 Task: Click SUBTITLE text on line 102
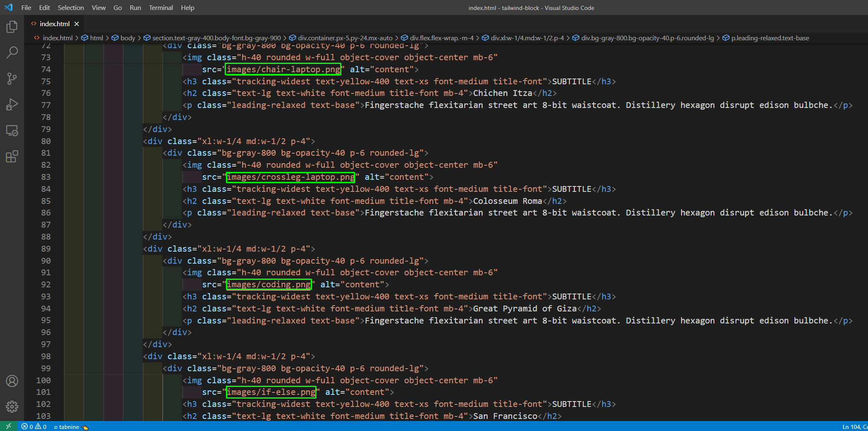pos(571,404)
